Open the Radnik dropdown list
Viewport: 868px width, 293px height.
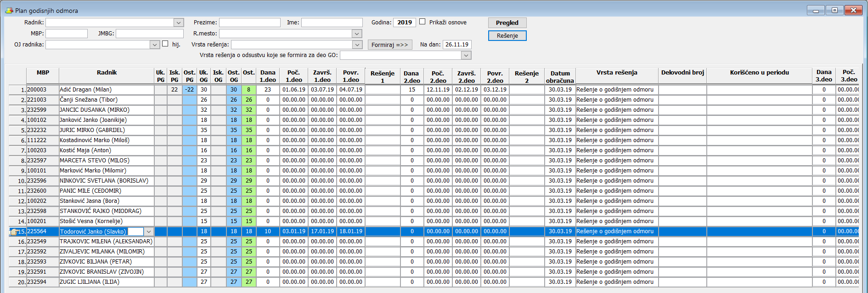point(179,23)
